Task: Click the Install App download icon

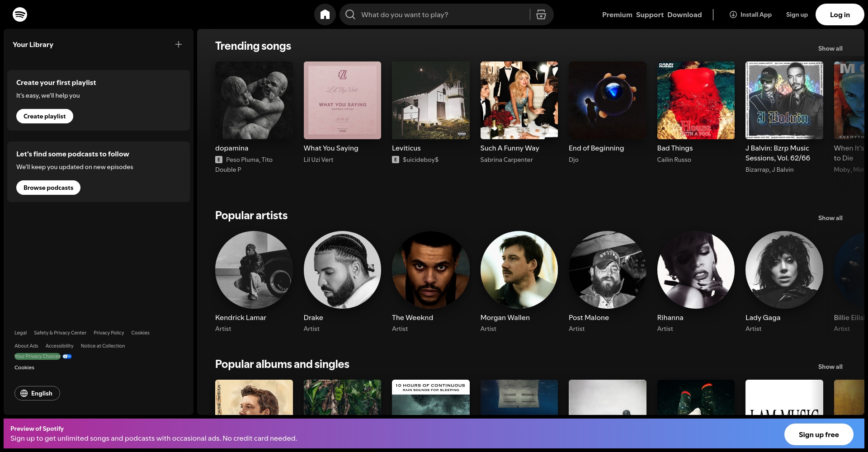Action: 733,14
